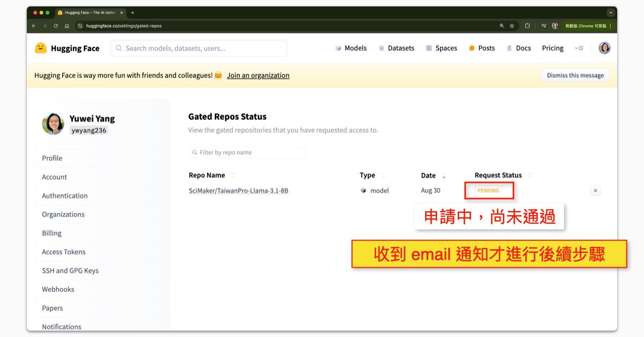The width and height of the screenshot is (644, 337).
Task: Go to Access Tokens
Action: [63, 252]
